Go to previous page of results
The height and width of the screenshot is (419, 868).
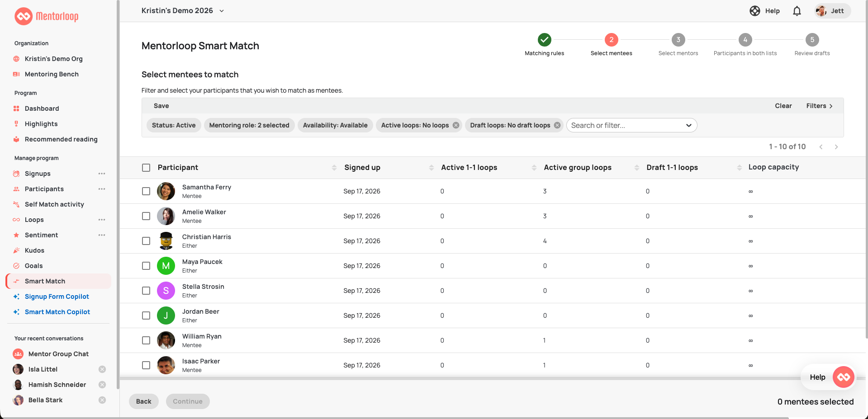pos(821,147)
